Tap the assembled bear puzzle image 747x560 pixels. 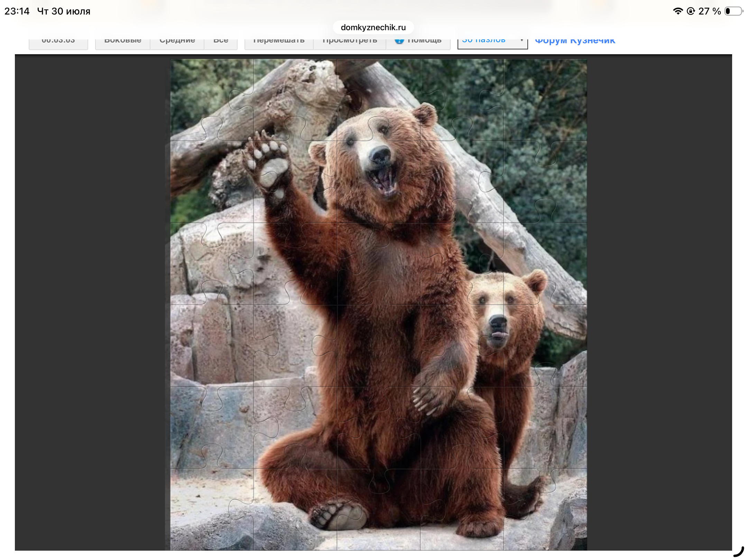[379, 305]
